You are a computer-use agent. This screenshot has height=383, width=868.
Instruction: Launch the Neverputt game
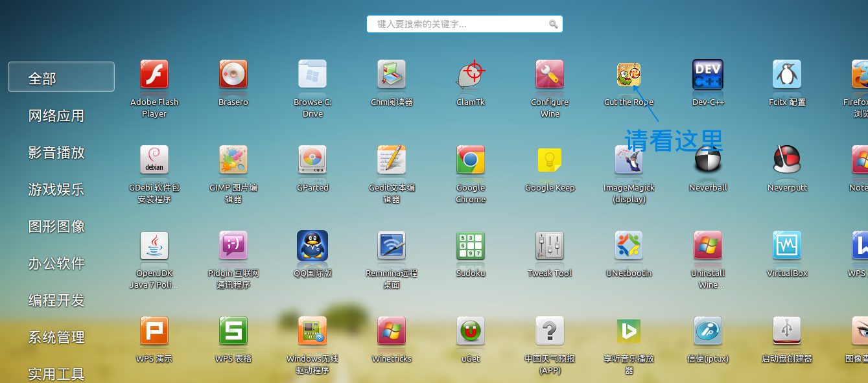787,159
